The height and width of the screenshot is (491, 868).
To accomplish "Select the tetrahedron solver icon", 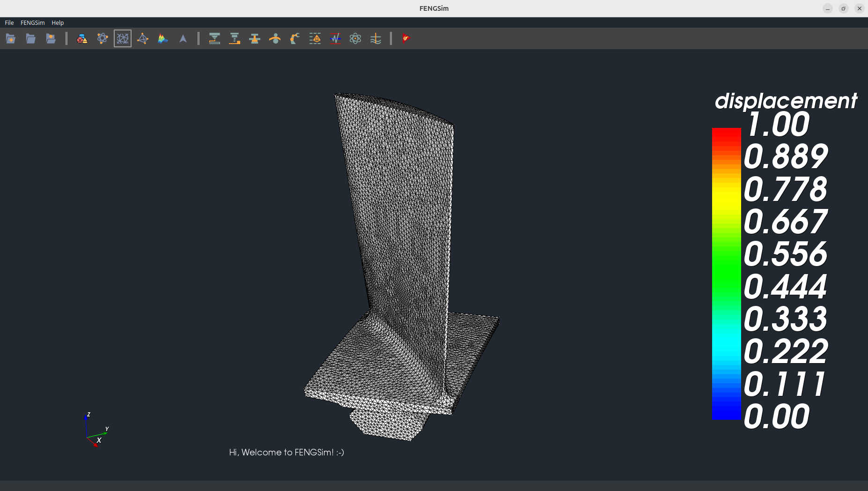I will [143, 38].
